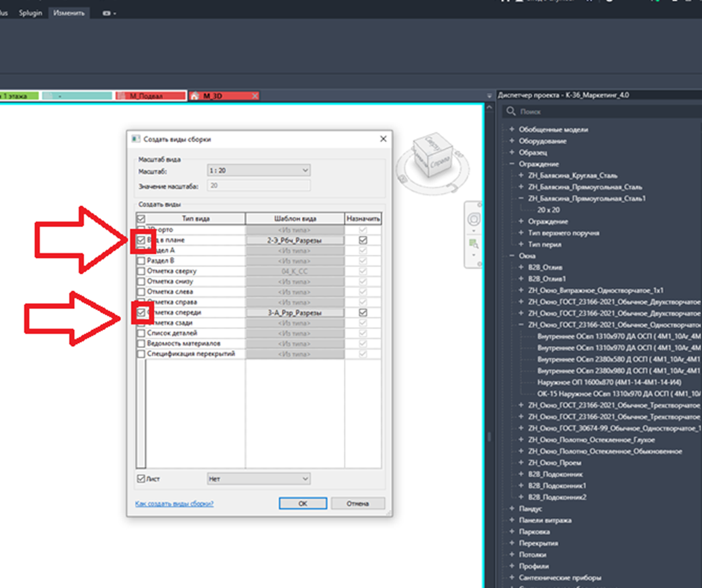The width and height of the screenshot is (702, 588).
Task: Click the Значение масштаба field
Action: 259,185
